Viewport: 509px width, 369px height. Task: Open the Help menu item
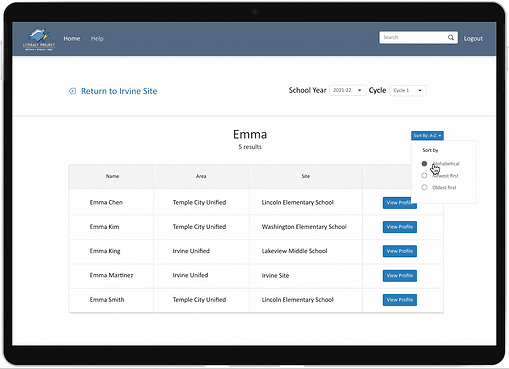[97, 38]
